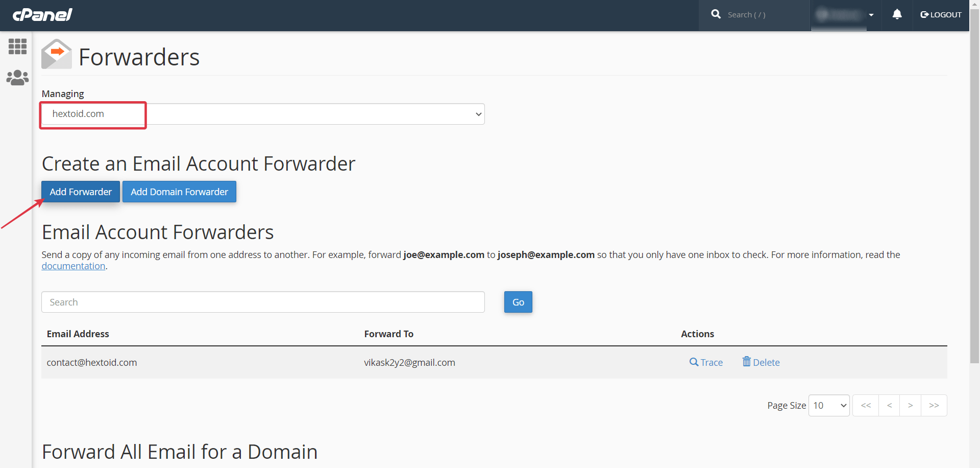Delete the contact@hextoid.com forwarder
Screen dimensions: 980x468
tap(761, 362)
